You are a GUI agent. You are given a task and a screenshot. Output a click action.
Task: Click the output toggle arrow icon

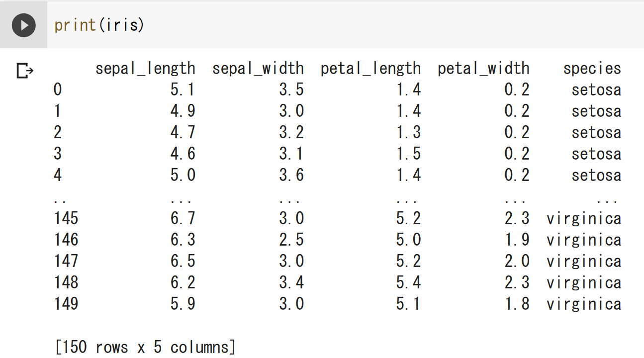pos(24,71)
